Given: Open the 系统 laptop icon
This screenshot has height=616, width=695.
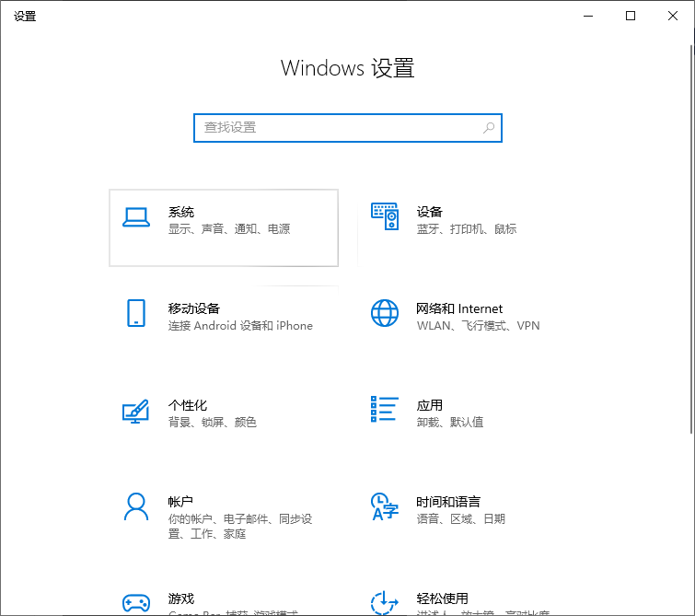Looking at the screenshot, I should [x=136, y=217].
